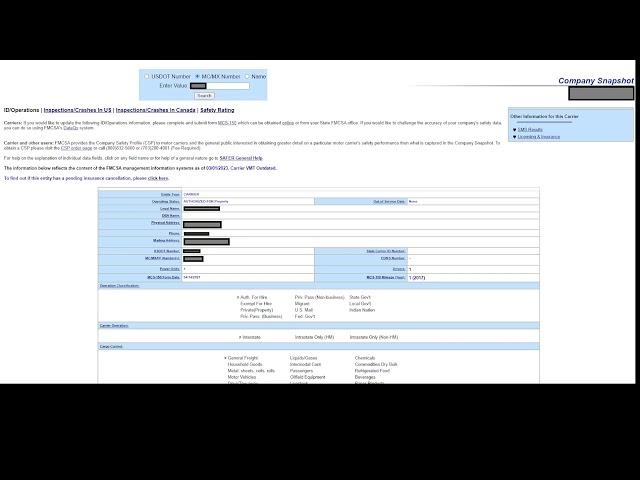Viewport: 640px width, 480px height.
Task: Open Licensing & Insurance link
Action: coord(538,136)
